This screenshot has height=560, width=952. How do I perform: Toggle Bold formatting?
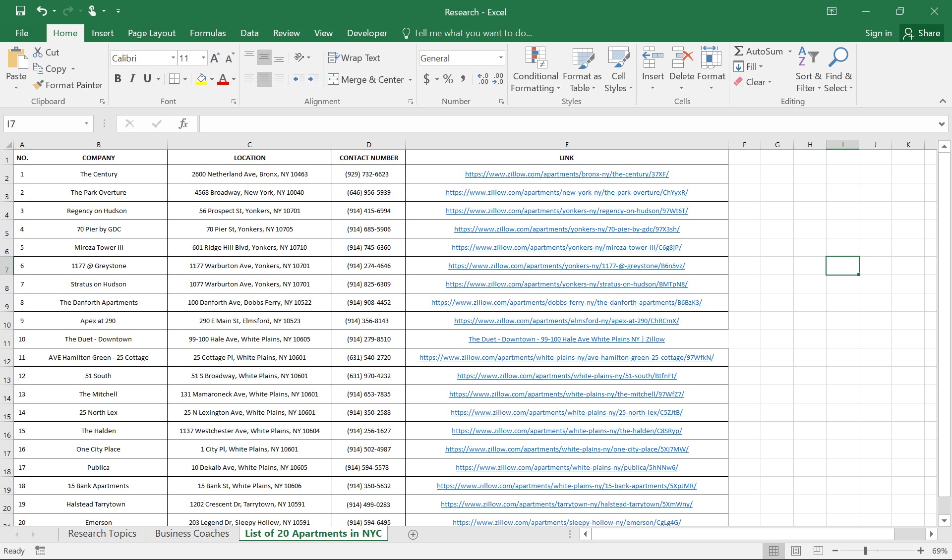[118, 79]
